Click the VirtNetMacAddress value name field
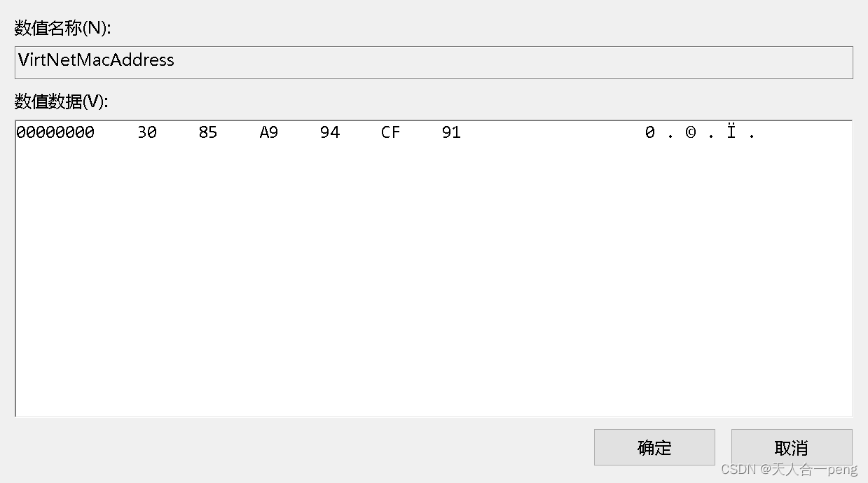868x483 pixels. [x=434, y=62]
